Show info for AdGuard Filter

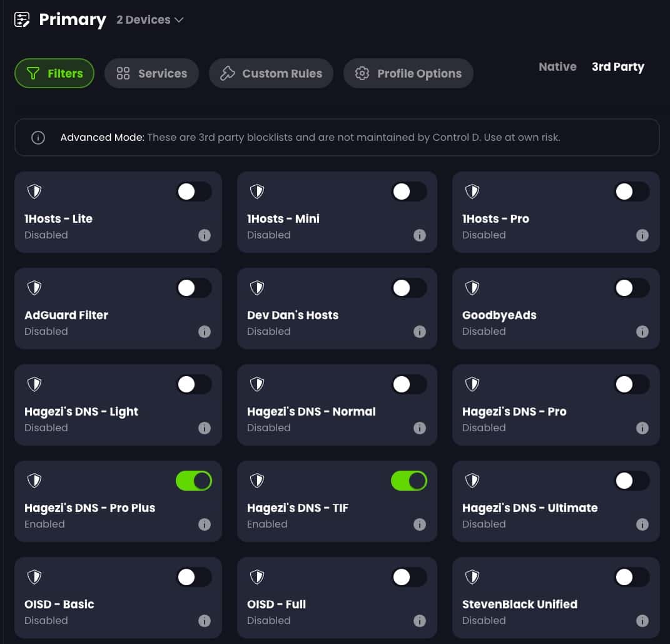pos(204,332)
